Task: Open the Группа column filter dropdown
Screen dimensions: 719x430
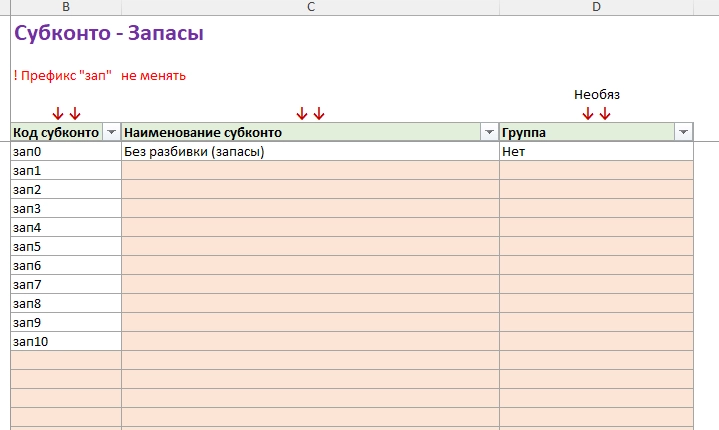Action: (683, 132)
